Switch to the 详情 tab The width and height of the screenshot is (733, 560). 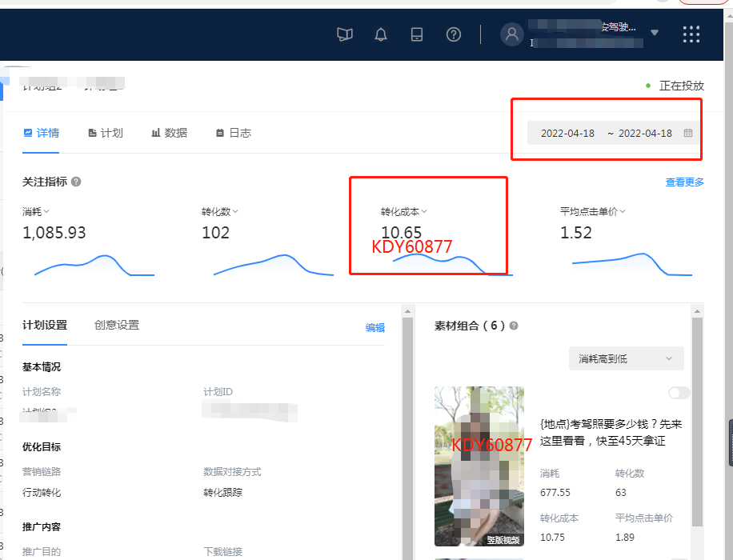(41, 134)
